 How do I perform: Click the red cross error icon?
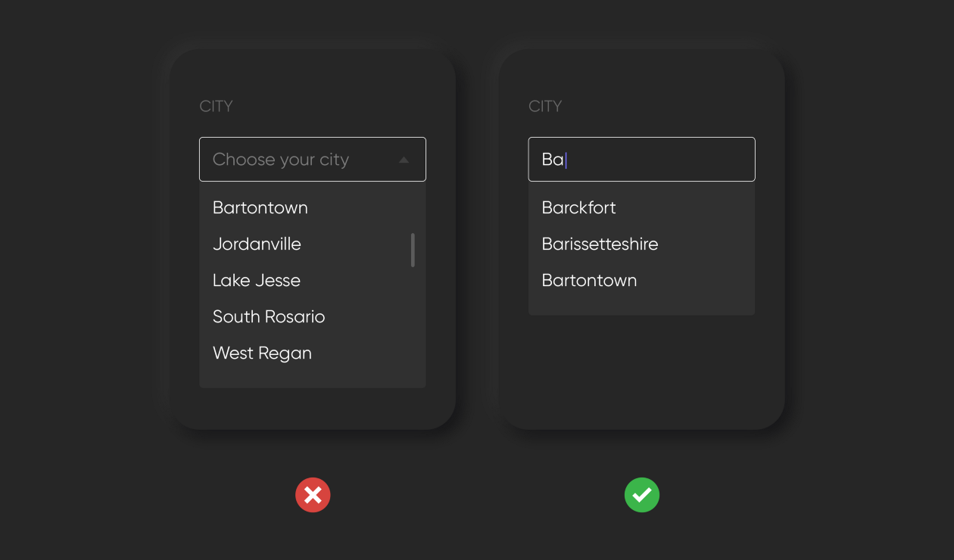[x=313, y=494]
